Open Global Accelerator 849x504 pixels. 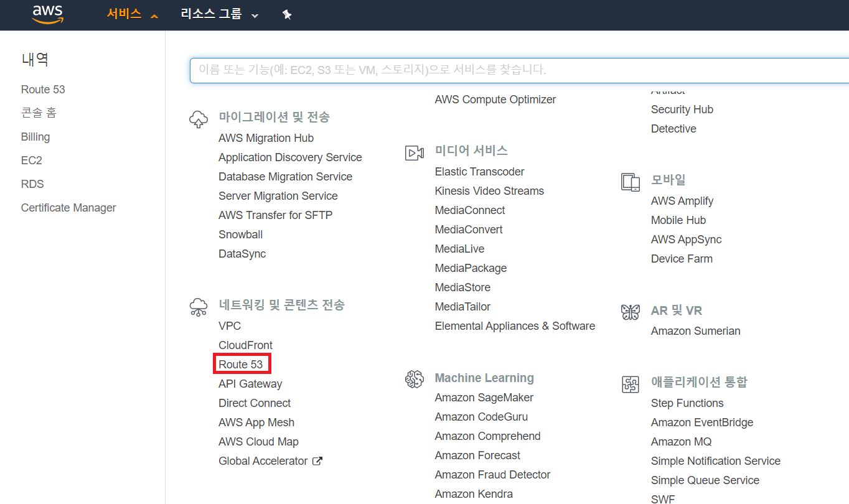263,461
